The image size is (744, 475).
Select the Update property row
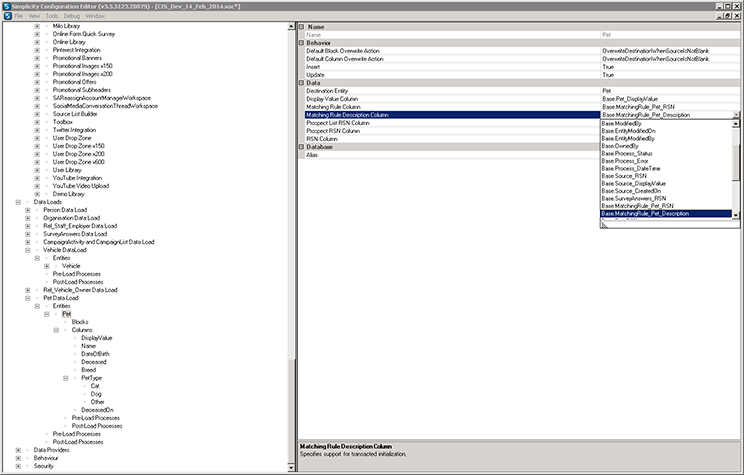[522, 75]
